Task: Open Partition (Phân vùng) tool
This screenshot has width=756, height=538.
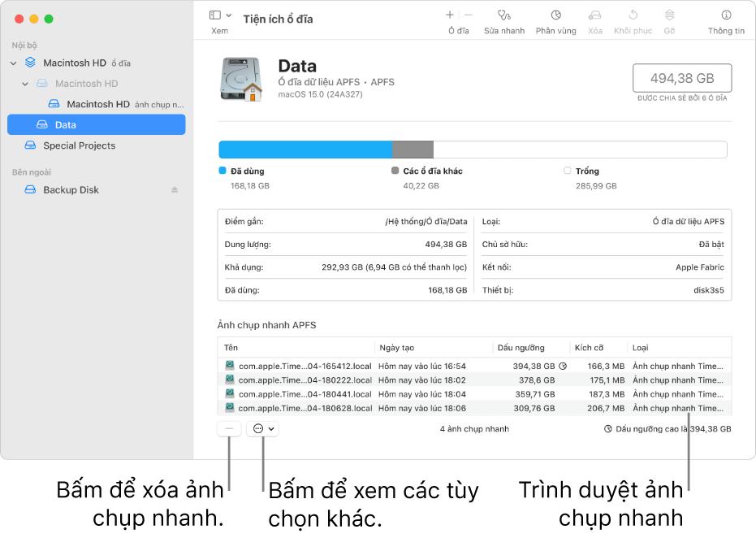Action: (x=556, y=15)
